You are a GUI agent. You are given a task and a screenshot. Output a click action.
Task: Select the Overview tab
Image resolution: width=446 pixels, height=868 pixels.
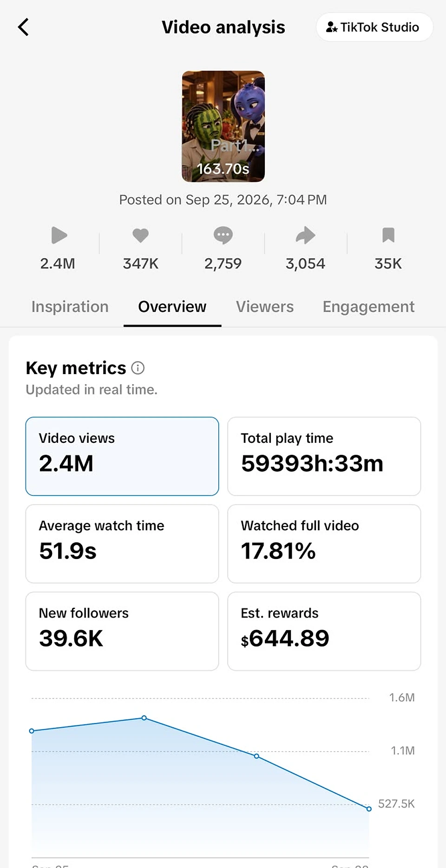[x=172, y=307]
